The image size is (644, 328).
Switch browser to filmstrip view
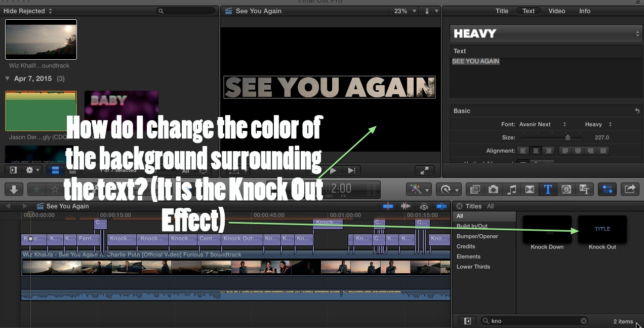tap(55, 170)
